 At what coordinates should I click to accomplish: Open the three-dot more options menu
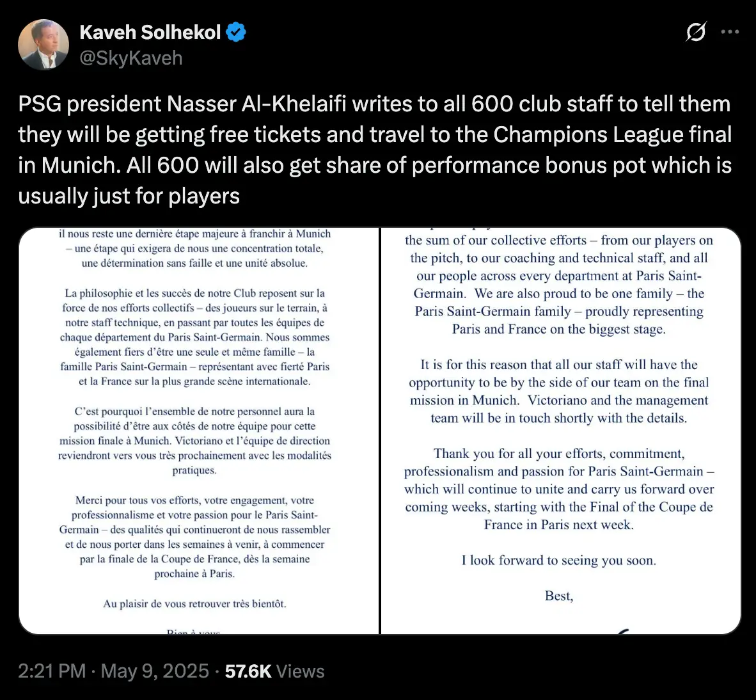pos(730,32)
